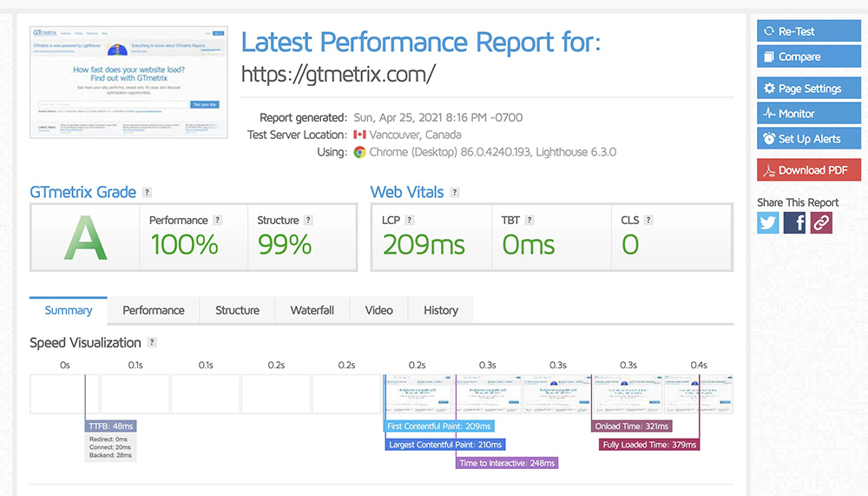Click the 100% Performance score
Image resolution: width=868 pixels, height=496 pixels.
point(184,244)
